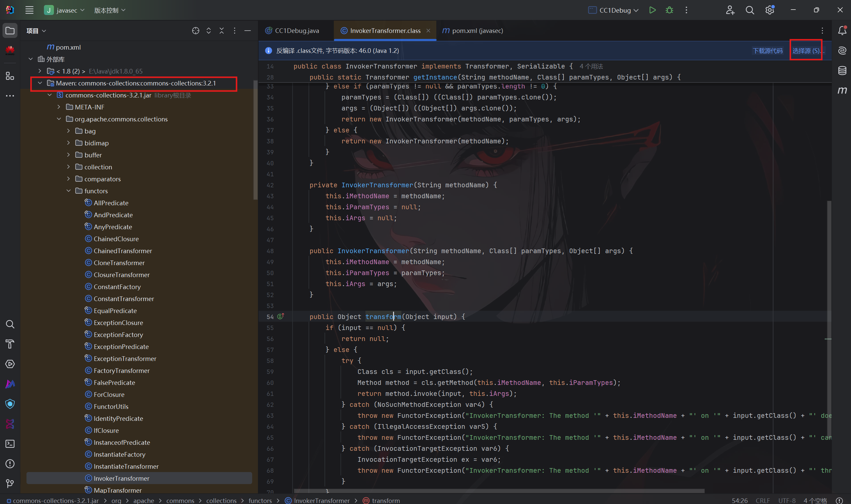
Task: Click the 选择源 link
Action: tap(805, 51)
